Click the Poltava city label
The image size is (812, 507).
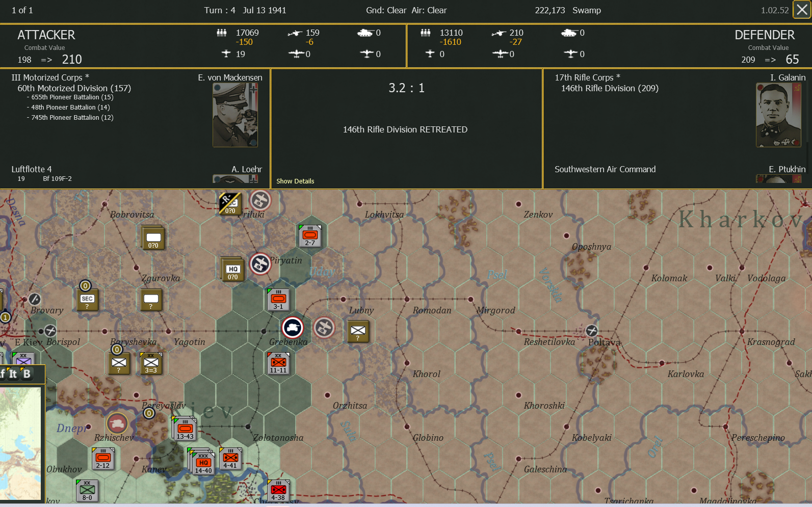[604, 342]
